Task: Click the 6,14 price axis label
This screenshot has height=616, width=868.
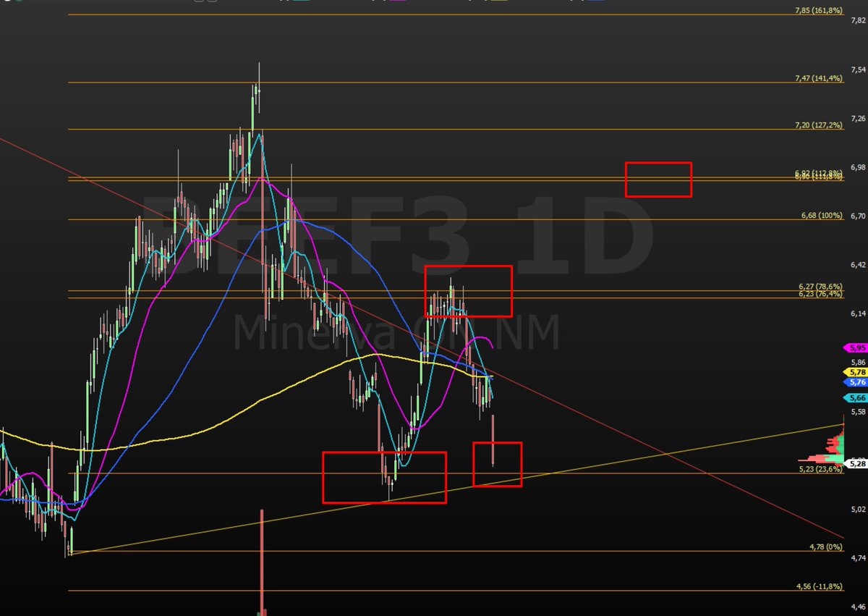Action: point(859,313)
